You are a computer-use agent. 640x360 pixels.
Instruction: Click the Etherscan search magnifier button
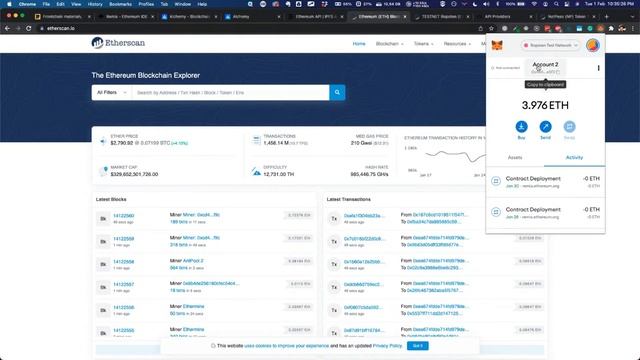click(x=337, y=92)
